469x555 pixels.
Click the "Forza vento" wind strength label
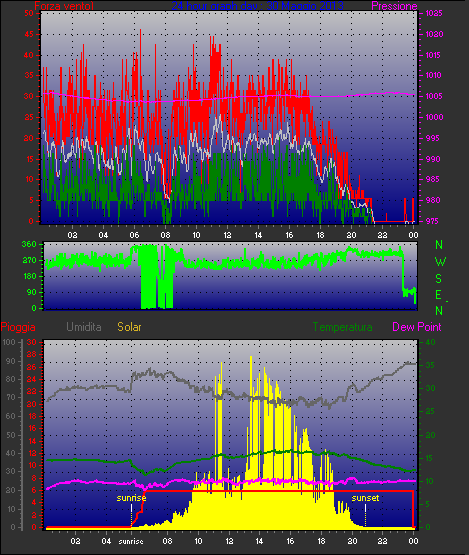coord(64,6)
